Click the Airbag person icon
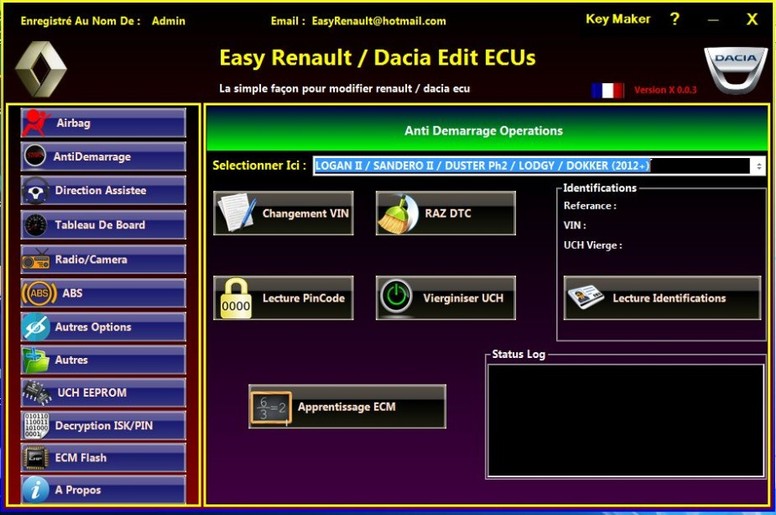 pos(35,123)
